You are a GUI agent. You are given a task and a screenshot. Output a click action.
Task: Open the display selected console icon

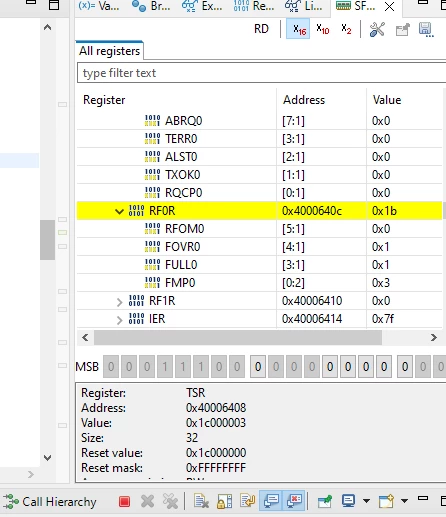[x=349, y=501]
